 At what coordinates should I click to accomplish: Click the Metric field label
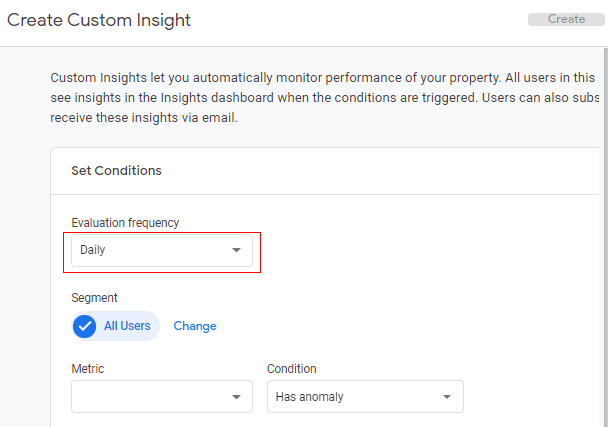(x=88, y=369)
